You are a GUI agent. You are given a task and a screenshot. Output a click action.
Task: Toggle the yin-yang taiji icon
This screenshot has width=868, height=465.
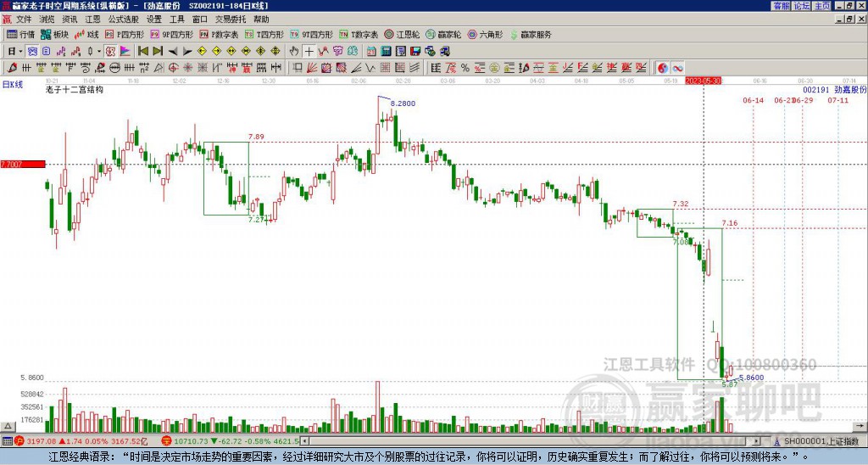pos(663,68)
